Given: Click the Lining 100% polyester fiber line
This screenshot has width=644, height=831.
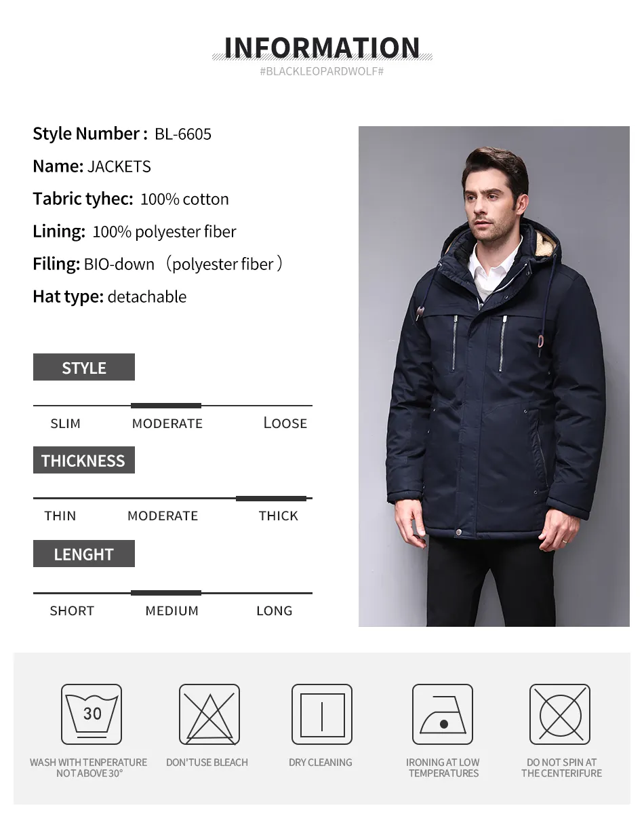Looking at the screenshot, I should point(134,231).
